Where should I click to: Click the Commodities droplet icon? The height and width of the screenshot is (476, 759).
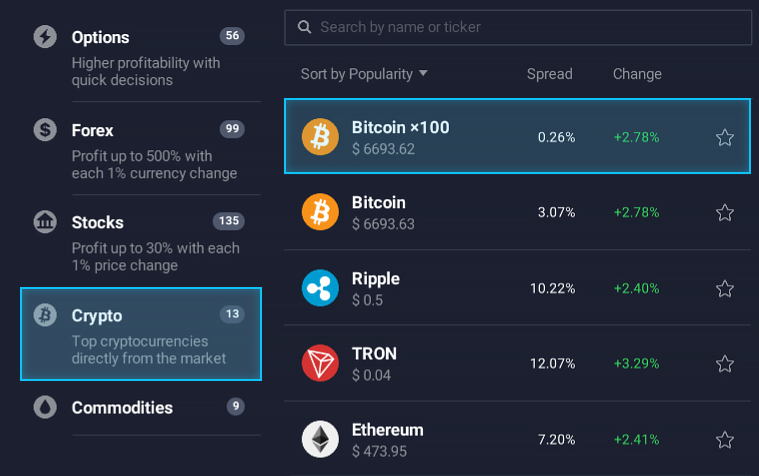tap(45, 408)
